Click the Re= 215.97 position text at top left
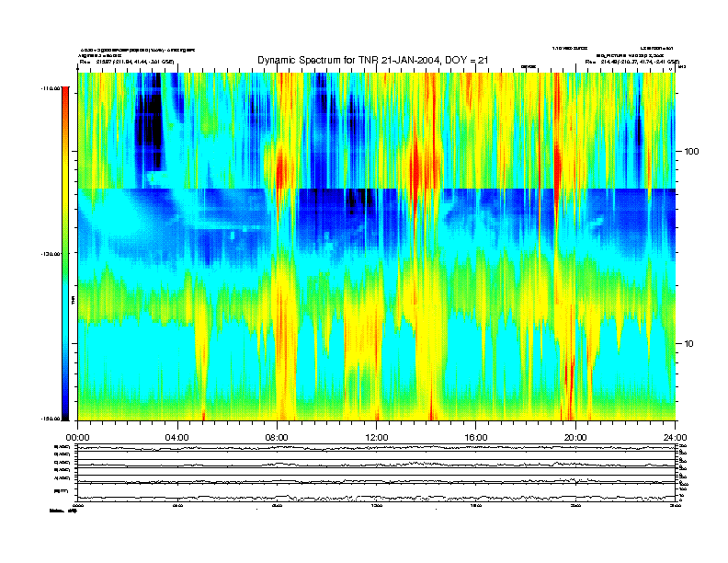Viewport: 728px width, 563px height. click(127, 62)
